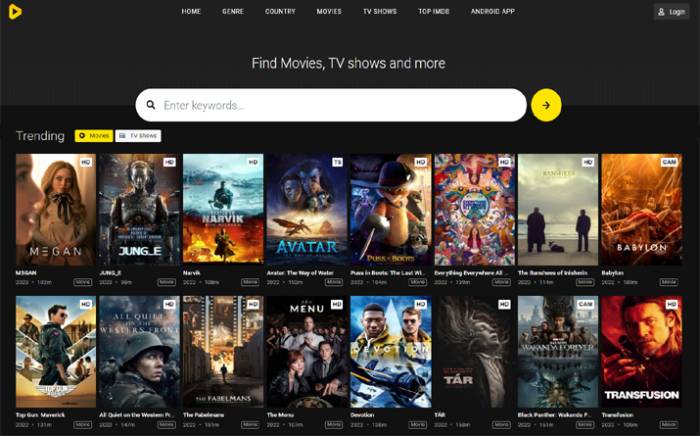Click the Movie tag under Transfusion
700x436 pixels.
point(668,424)
